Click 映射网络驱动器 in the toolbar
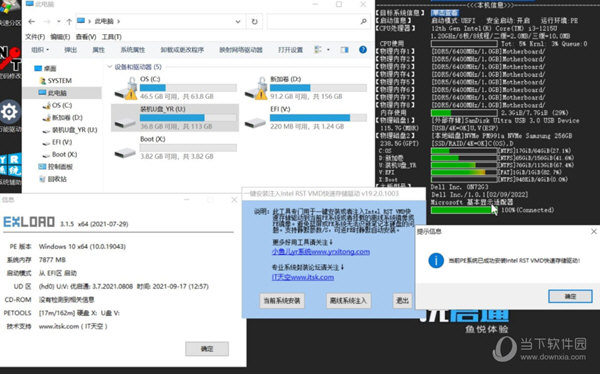The image size is (600, 374). [241, 50]
